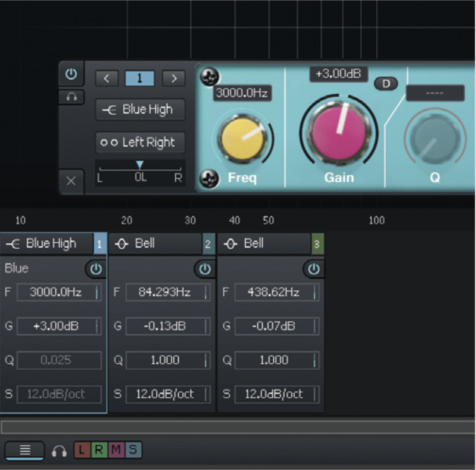Click the Bell curve icon on band 2
Viewport: 476px width, 470px height.
(x=122, y=244)
